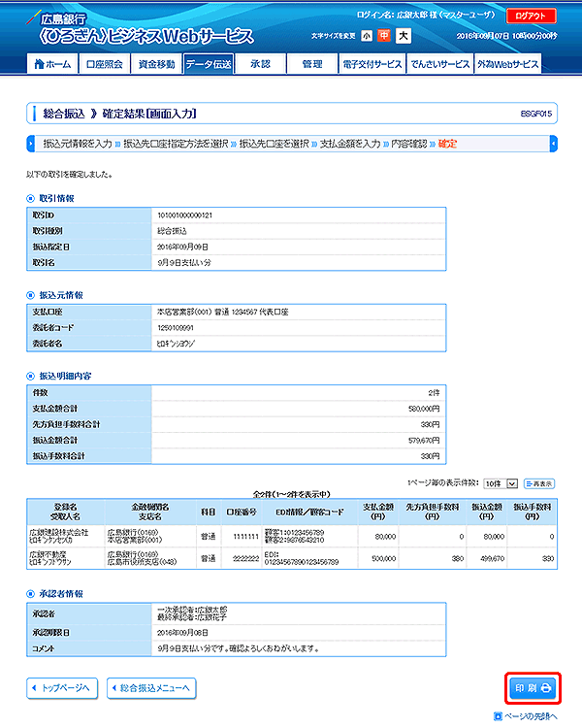The height and width of the screenshot is (728, 582).
Task: Click account number 1111111
Action: (245, 536)
